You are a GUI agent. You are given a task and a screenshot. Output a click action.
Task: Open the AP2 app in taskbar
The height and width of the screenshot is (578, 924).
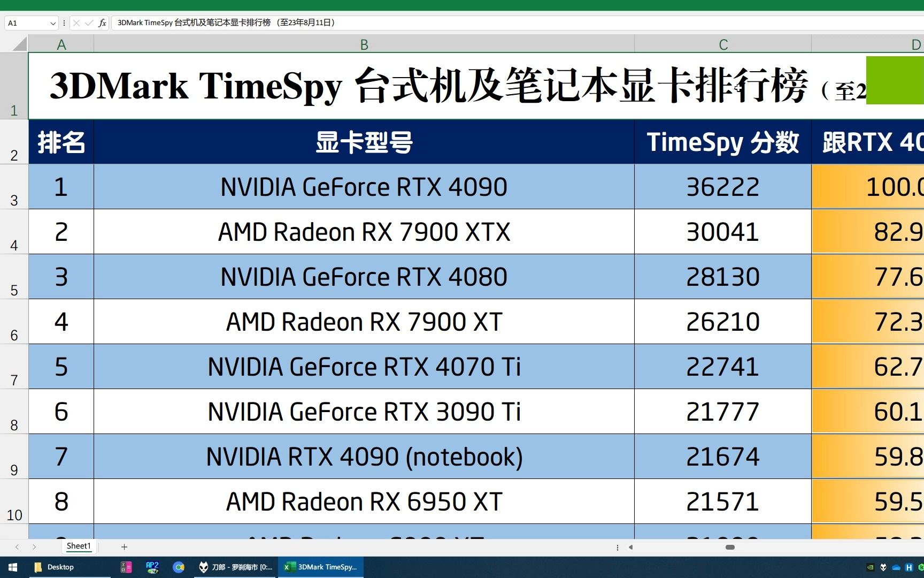point(152,567)
